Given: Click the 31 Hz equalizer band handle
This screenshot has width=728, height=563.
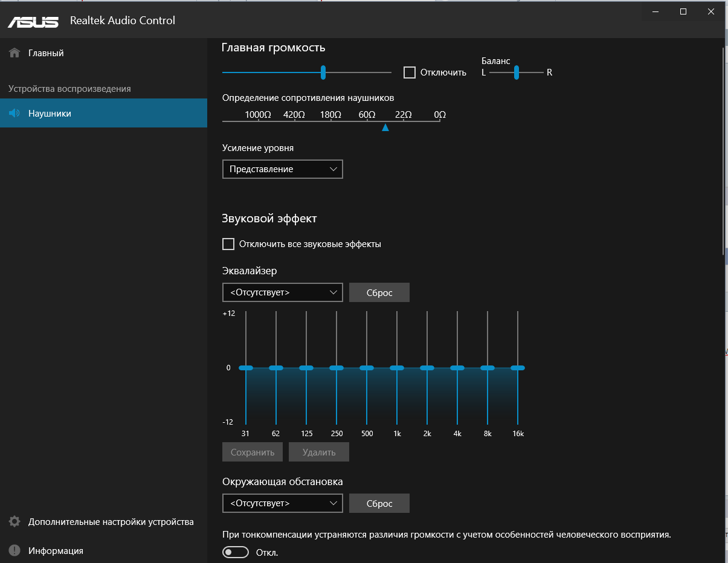Looking at the screenshot, I should click(246, 368).
